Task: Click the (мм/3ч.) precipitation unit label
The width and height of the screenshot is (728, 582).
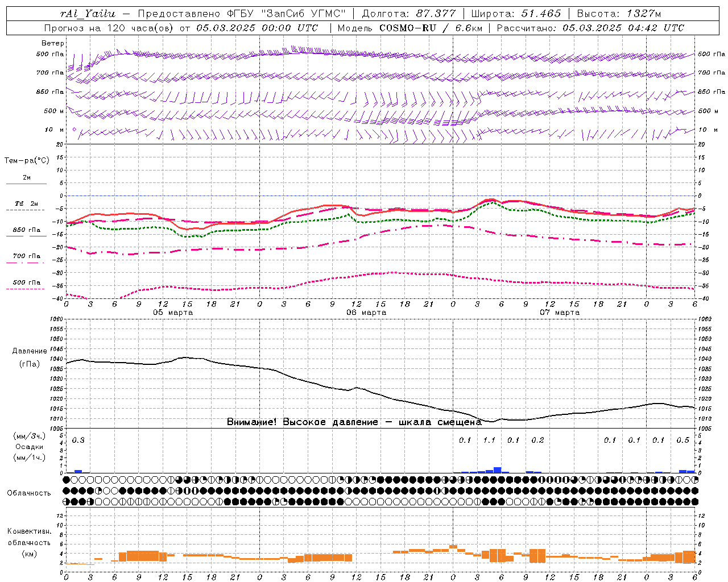Action: click(x=29, y=436)
